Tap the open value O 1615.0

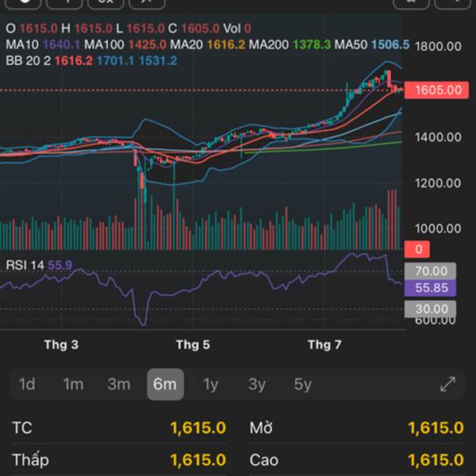[x=32, y=29]
